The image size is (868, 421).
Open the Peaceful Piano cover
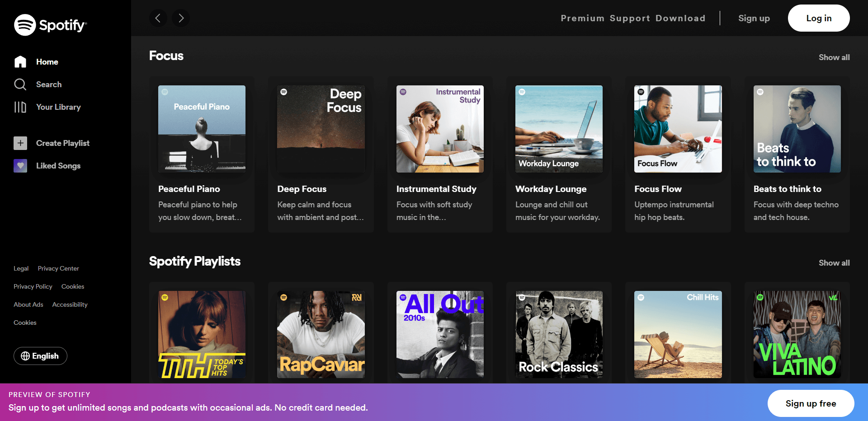(x=202, y=129)
